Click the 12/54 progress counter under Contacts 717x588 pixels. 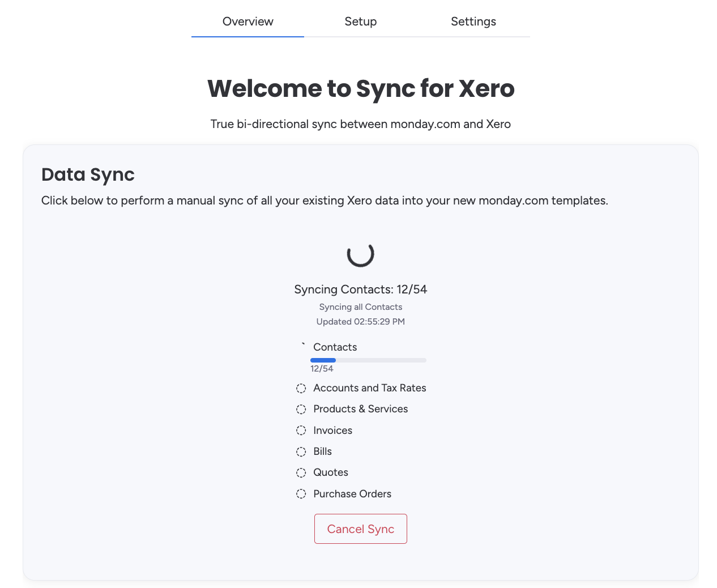click(322, 368)
